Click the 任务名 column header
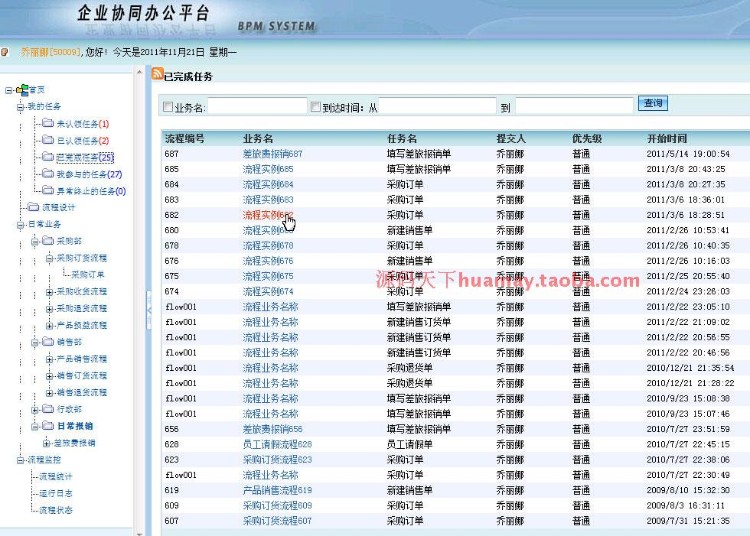Screen dimensions: 750x536 coord(402,139)
